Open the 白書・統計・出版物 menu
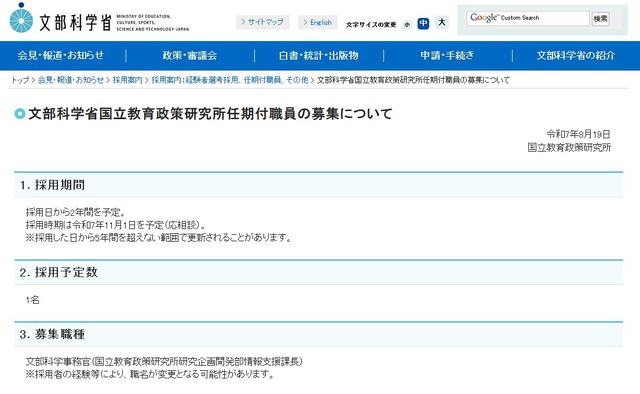 tap(318, 56)
